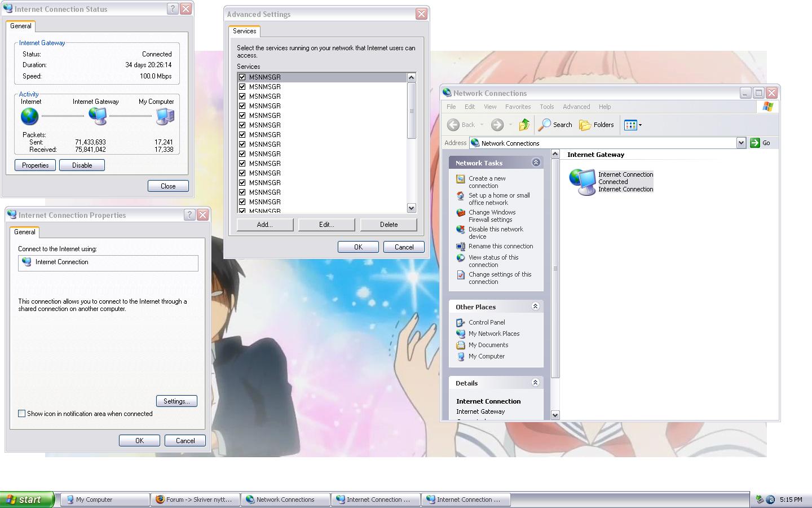Screen dimensions: 812x508
Task: Open the Back button history dropdown arrow
Action: tap(482, 125)
